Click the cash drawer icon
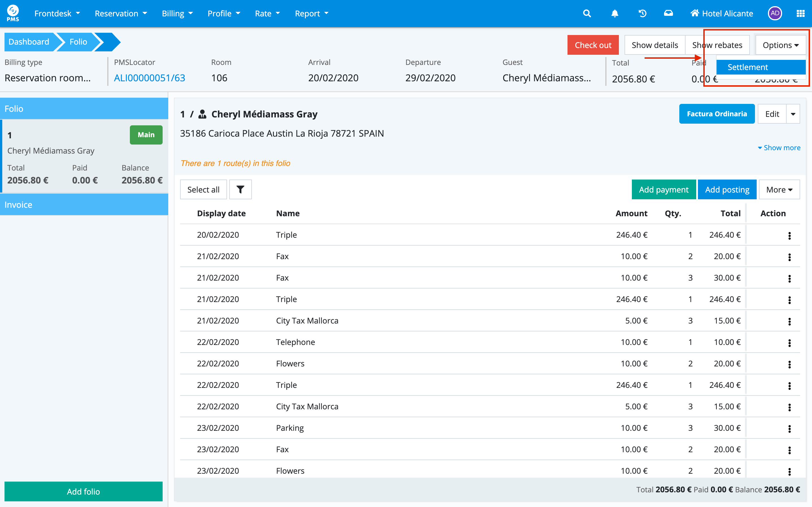This screenshot has height=507, width=812. (x=668, y=14)
